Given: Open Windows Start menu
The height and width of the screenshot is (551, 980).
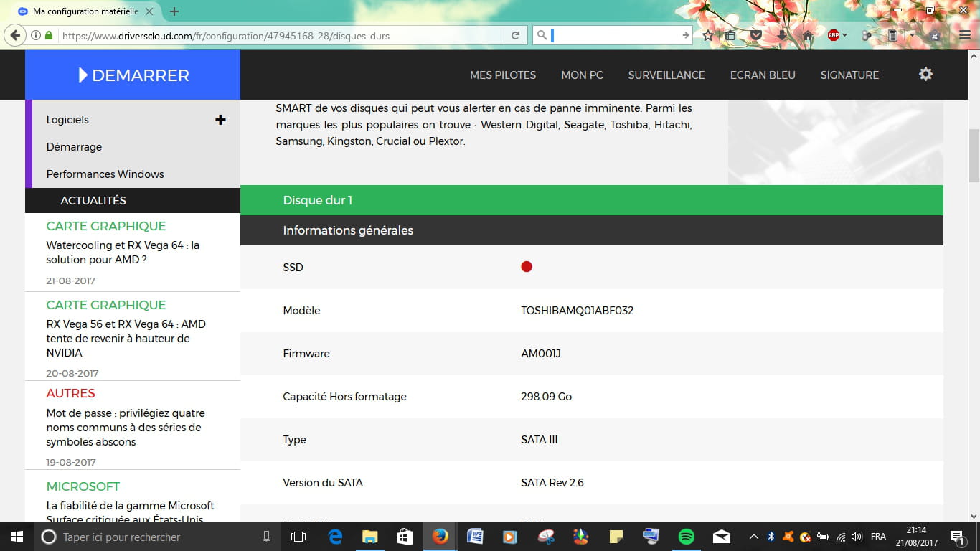Looking at the screenshot, I should click(17, 537).
